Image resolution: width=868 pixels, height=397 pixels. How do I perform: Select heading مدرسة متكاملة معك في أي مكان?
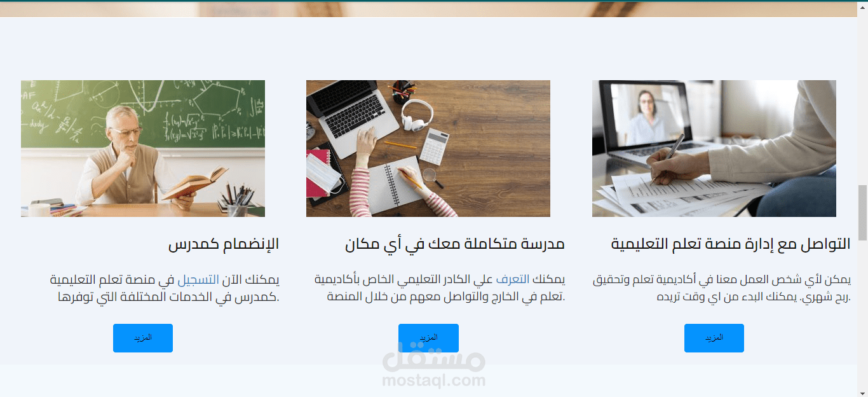tap(455, 244)
